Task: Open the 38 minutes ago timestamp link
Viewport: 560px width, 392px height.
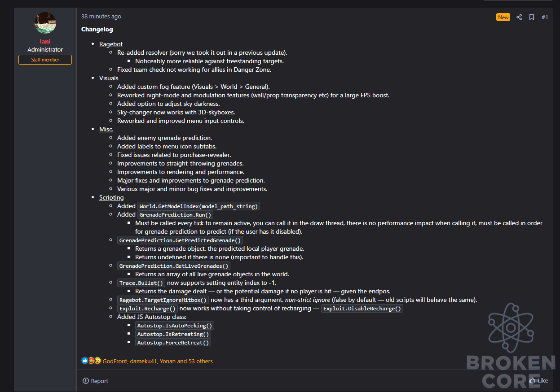Action: [x=101, y=17]
